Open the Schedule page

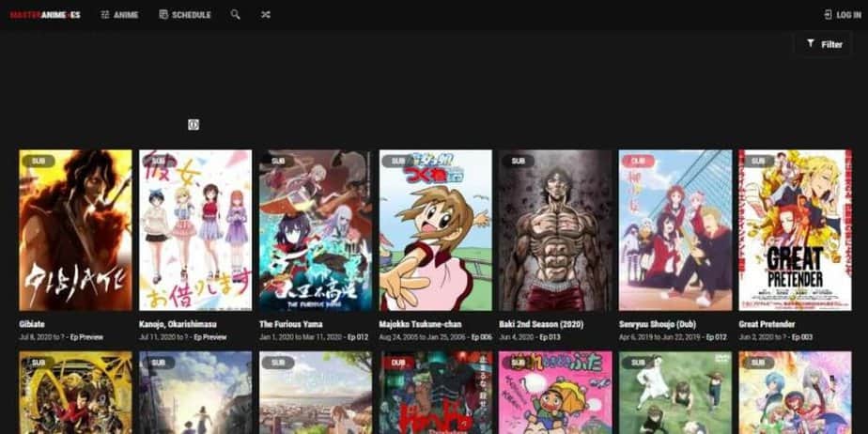[x=184, y=15]
